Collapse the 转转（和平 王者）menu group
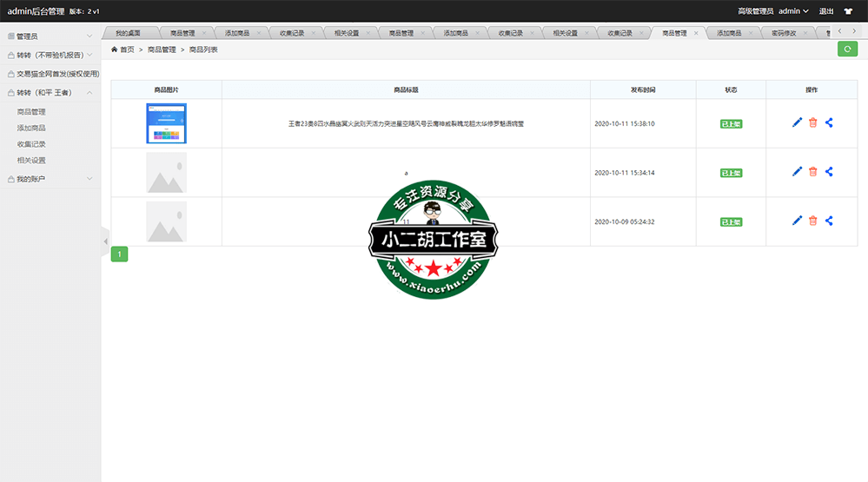This screenshot has height=482, width=868. (x=50, y=93)
